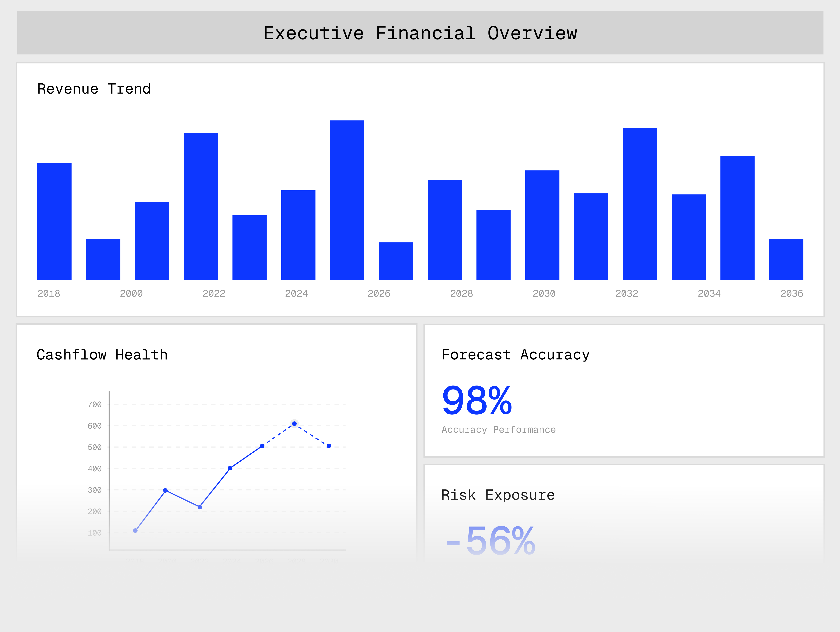Click the Revenue Trend title
Screen dimensions: 840x632
(94, 89)
